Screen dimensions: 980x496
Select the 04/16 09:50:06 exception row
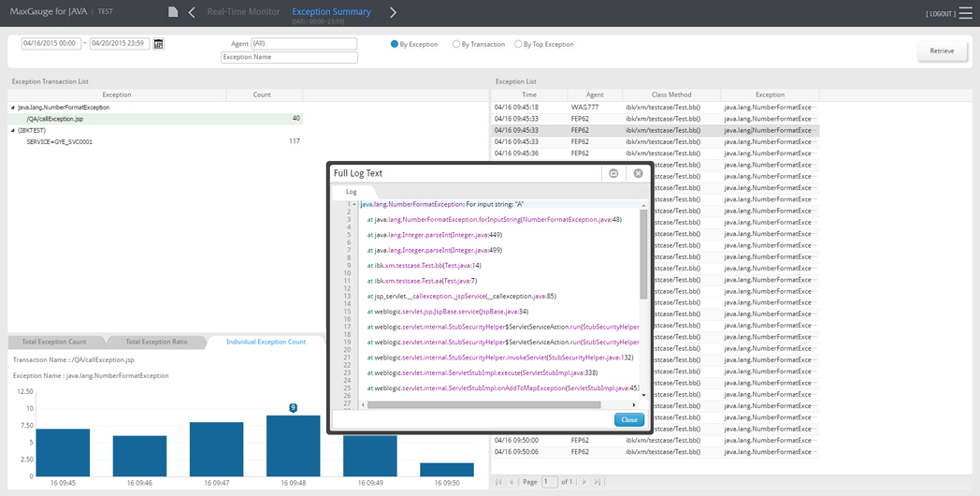point(655,452)
